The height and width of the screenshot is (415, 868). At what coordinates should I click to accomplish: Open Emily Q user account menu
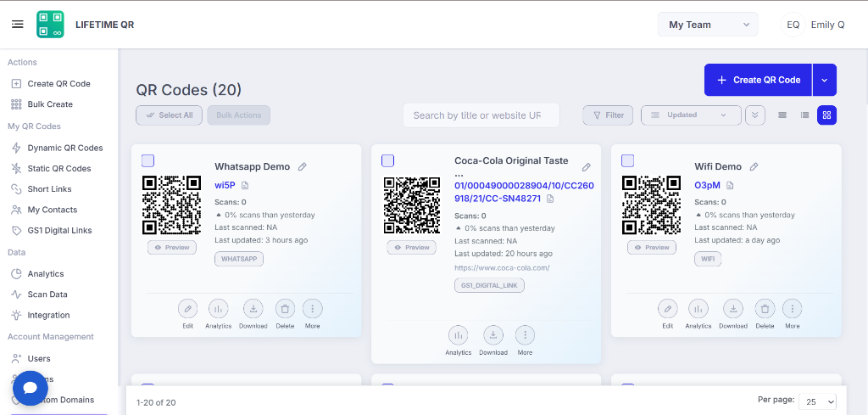coord(813,25)
